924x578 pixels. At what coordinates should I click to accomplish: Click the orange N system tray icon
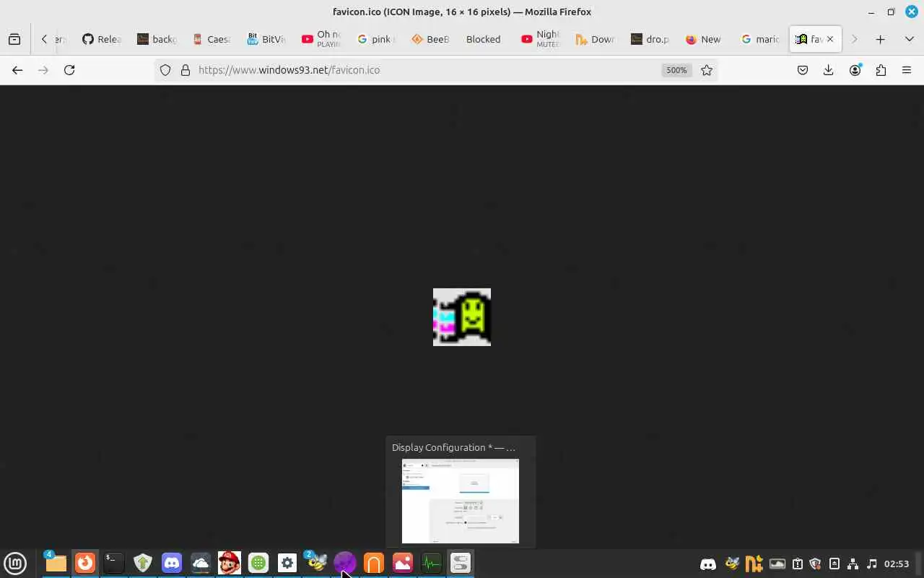[754, 564]
